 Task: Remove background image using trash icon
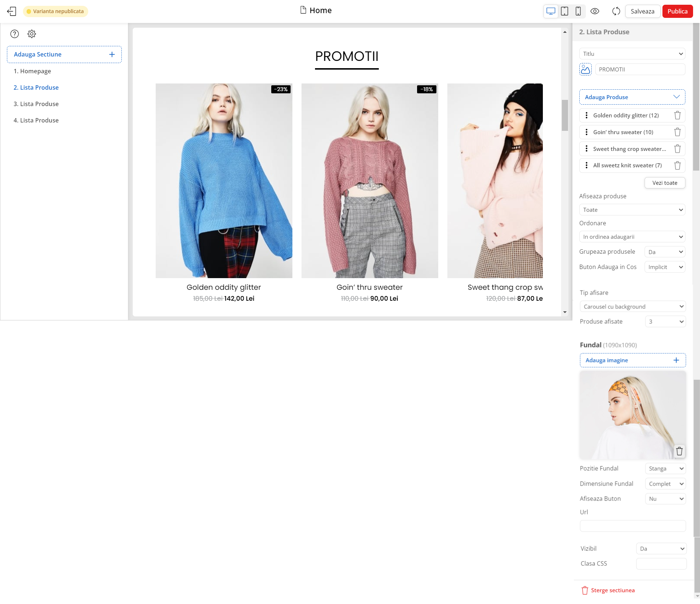(679, 451)
